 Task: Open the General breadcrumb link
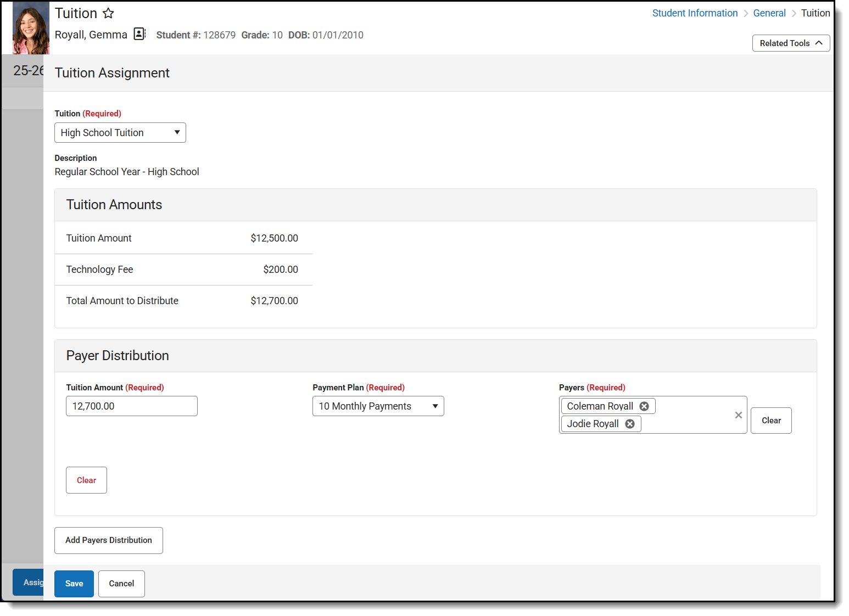coord(769,13)
